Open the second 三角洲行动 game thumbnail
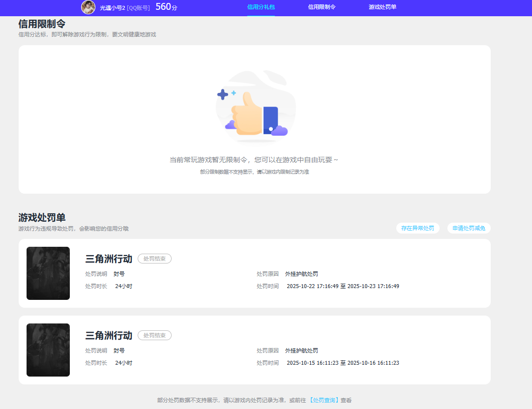 point(48,350)
